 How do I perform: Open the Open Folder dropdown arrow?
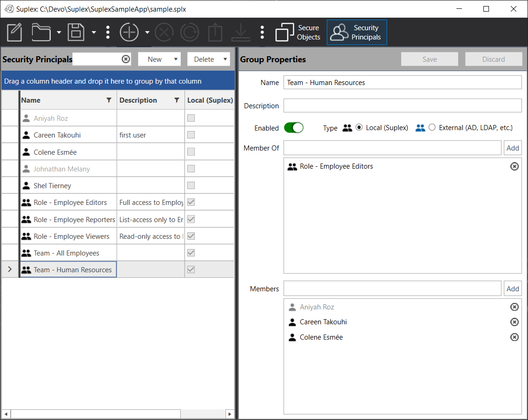click(x=59, y=33)
